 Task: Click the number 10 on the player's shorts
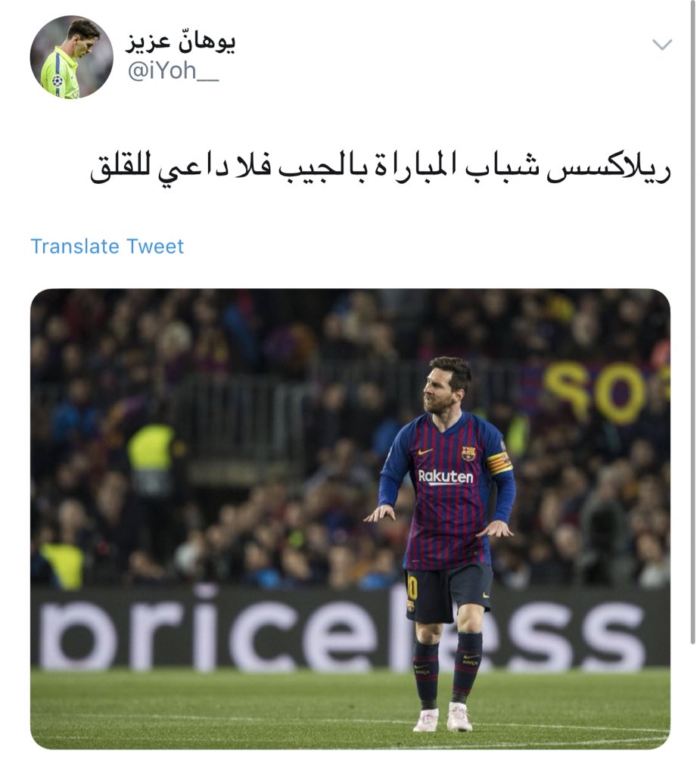412,587
